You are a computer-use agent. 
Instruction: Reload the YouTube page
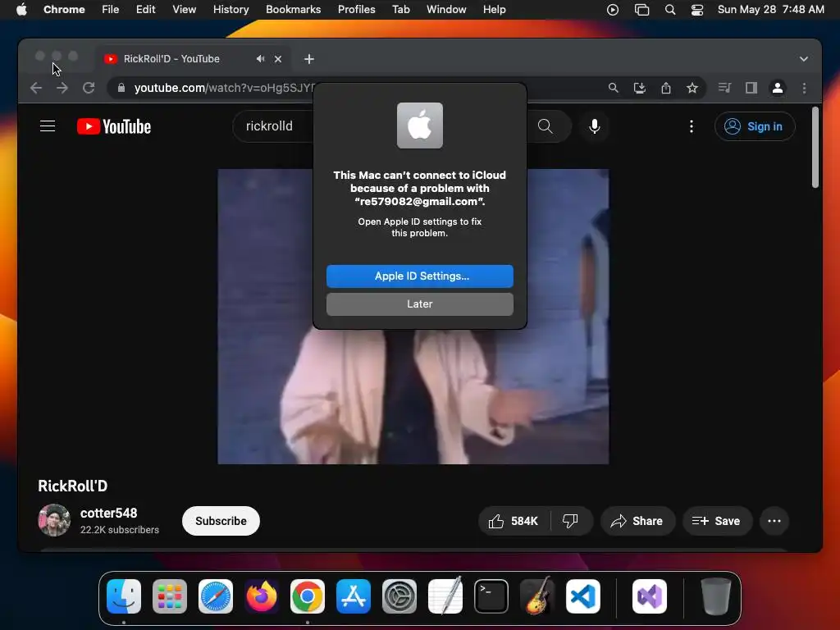(89, 88)
